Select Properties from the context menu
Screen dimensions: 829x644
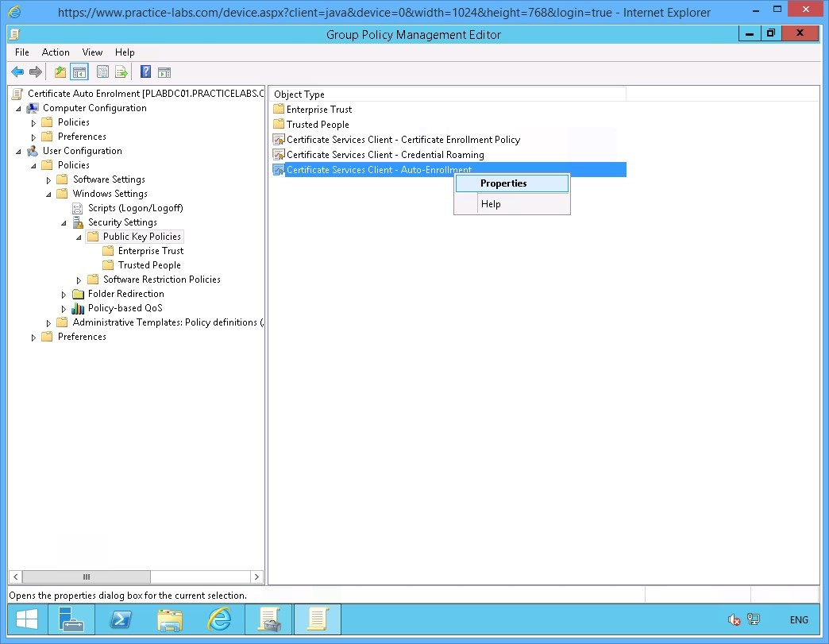click(x=503, y=183)
